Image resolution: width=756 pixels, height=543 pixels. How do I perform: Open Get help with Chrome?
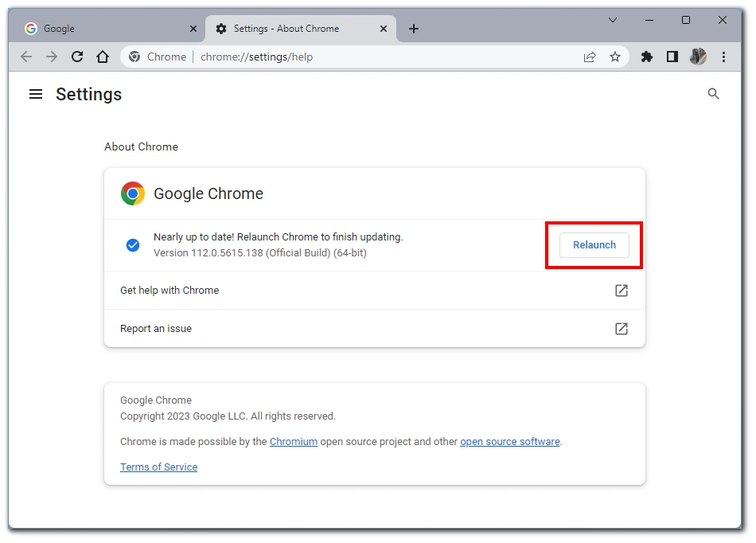[x=375, y=291]
